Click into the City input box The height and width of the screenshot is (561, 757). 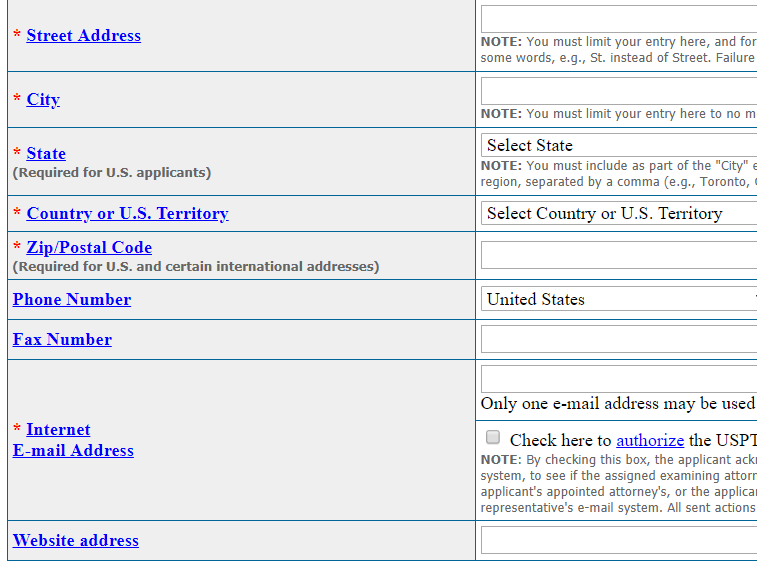618,91
